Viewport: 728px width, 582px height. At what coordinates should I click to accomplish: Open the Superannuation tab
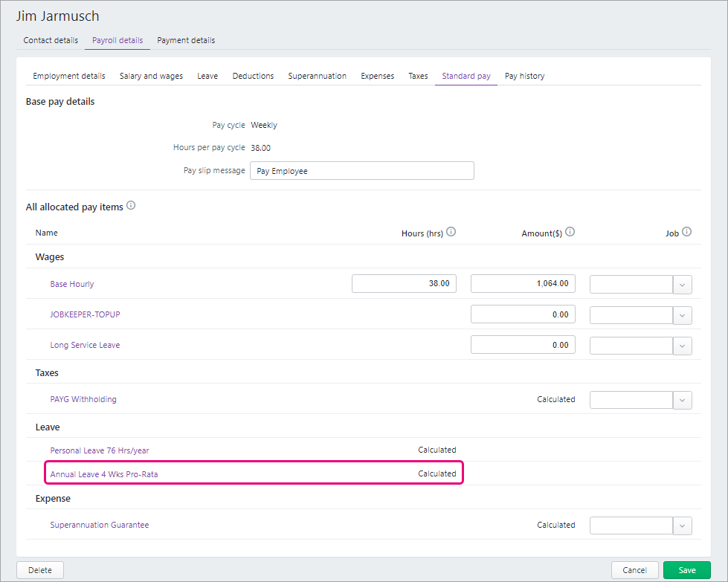317,76
